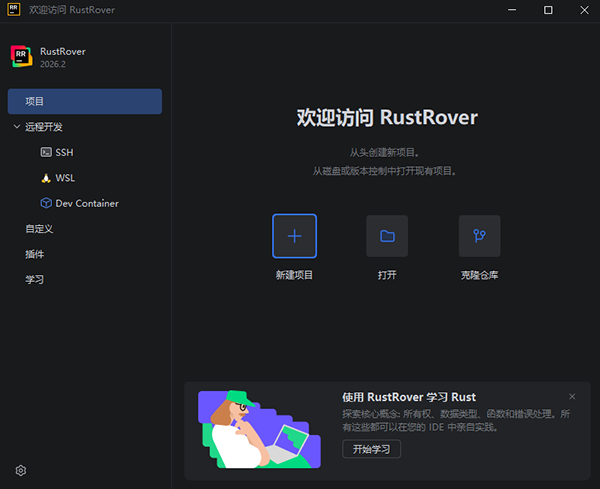This screenshot has height=489, width=600.
Task: Collapse the 远程开发 section
Action: [x=16, y=127]
